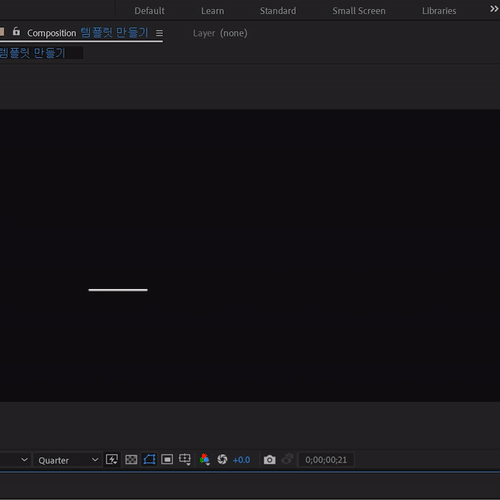Screen dimensions: 500x500
Task: Adjust the +0.0 exposure value
Action: point(241,460)
